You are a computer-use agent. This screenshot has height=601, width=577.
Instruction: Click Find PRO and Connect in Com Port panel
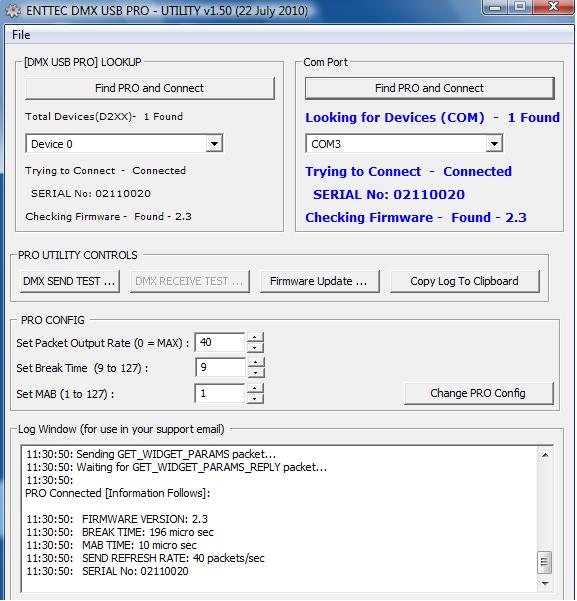429,88
